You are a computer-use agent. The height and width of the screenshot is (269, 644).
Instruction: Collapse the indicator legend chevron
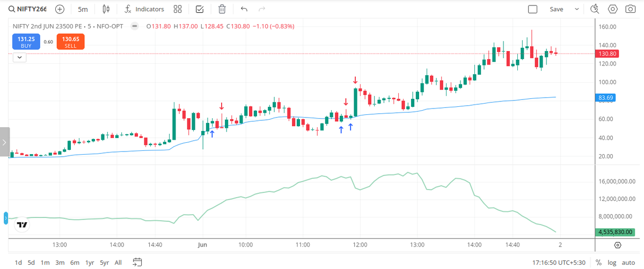[20, 57]
